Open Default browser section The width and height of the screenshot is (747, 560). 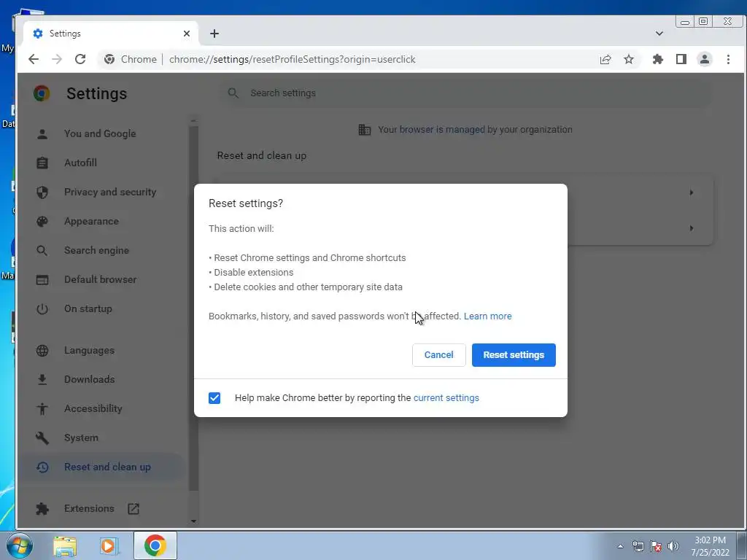(100, 279)
